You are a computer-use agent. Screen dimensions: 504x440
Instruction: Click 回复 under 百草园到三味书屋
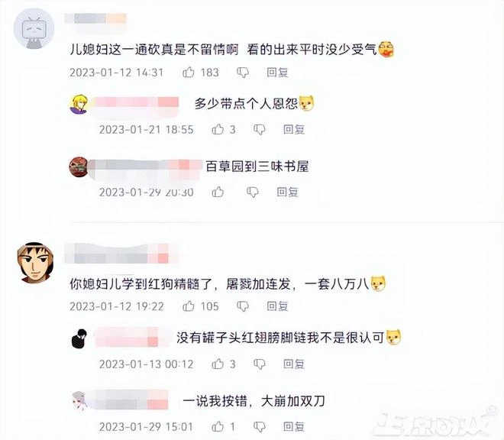[x=288, y=192]
